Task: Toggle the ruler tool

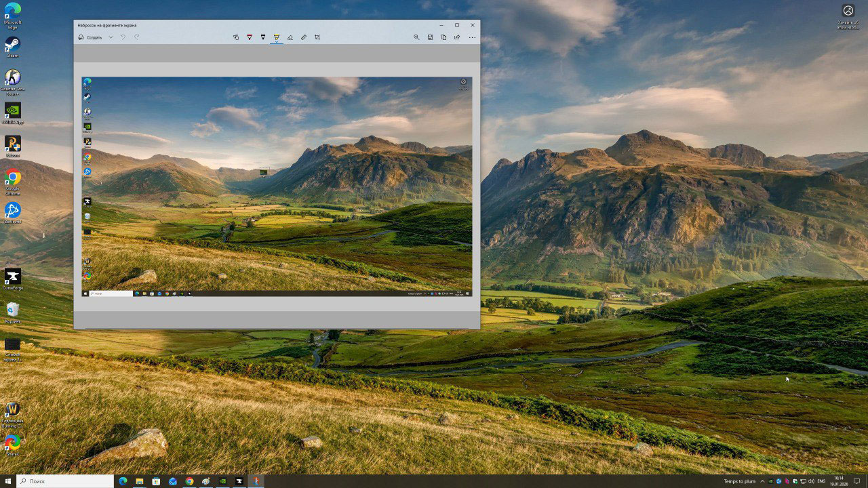Action: pos(304,37)
